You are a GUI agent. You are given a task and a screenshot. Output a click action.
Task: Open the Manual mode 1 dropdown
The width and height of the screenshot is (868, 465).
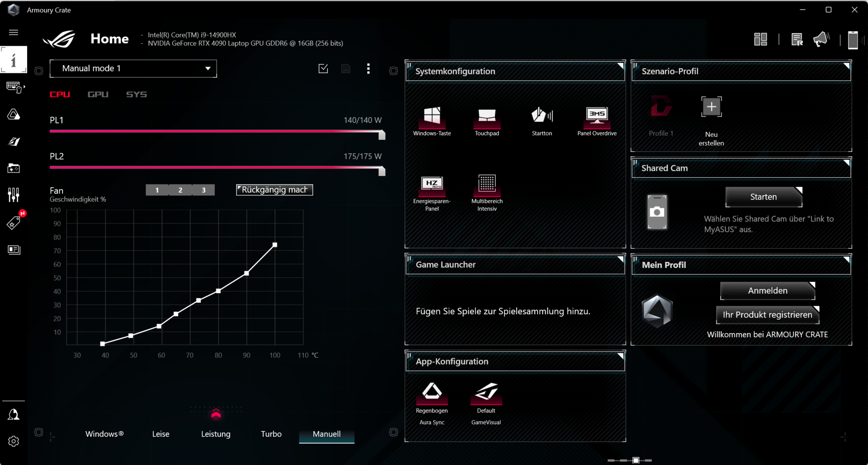point(133,68)
